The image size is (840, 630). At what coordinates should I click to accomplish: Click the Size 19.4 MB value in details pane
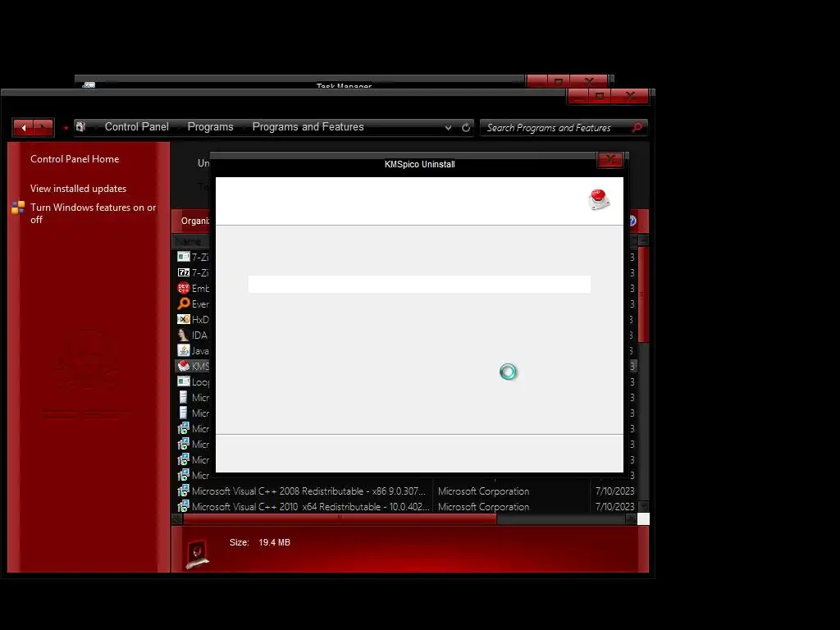(274, 542)
